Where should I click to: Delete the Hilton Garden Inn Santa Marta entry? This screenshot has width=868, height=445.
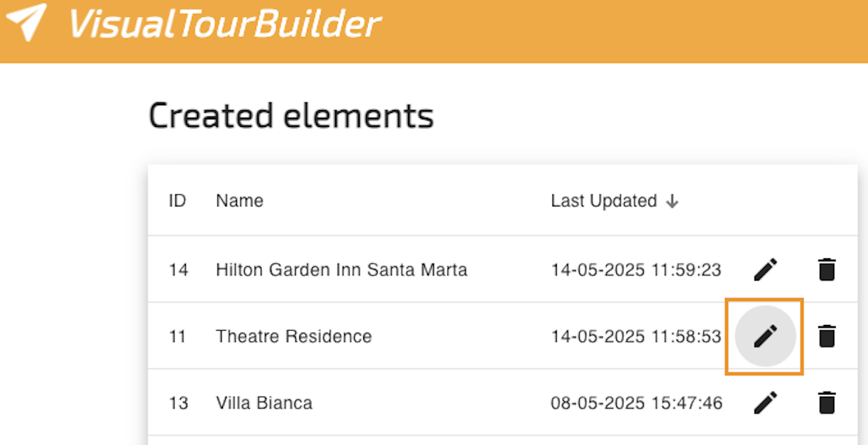pos(827,270)
